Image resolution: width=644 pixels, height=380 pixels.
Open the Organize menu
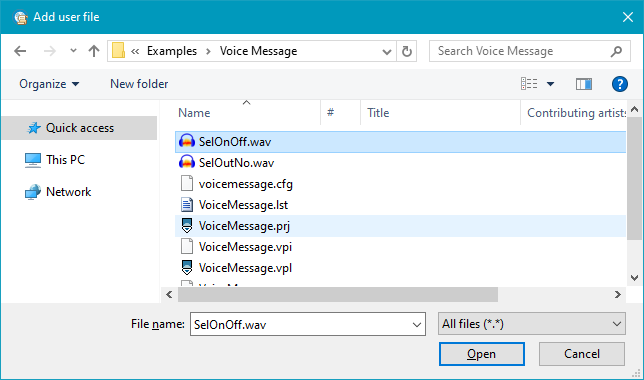tap(49, 84)
